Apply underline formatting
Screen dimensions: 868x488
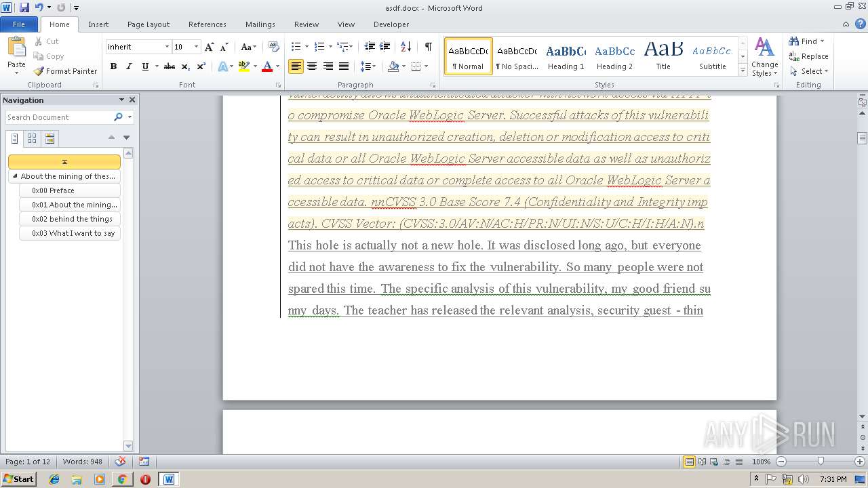pyautogui.click(x=145, y=66)
